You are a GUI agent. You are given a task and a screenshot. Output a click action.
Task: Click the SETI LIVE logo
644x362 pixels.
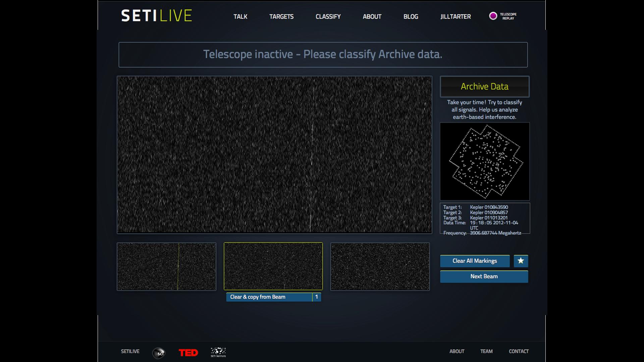pyautogui.click(x=156, y=16)
